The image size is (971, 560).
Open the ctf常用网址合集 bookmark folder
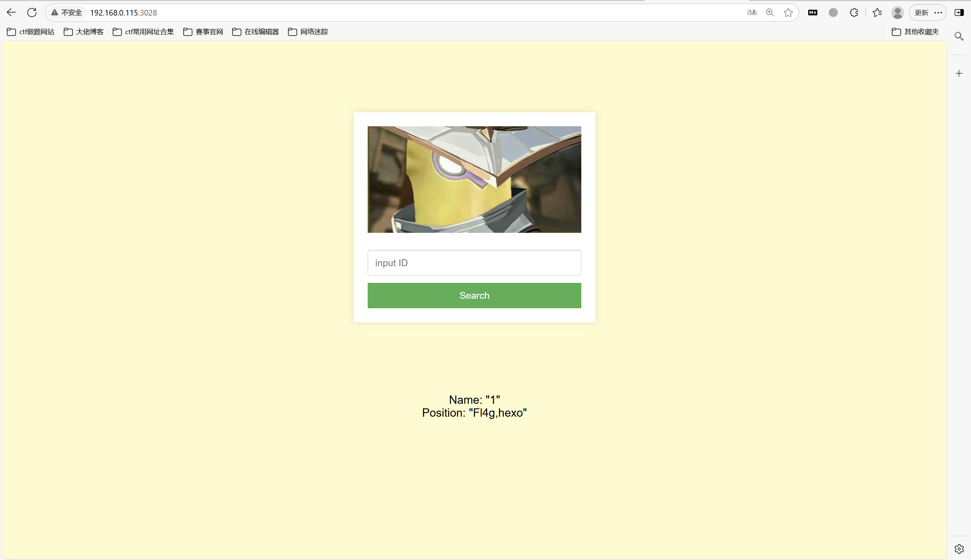pos(143,32)
